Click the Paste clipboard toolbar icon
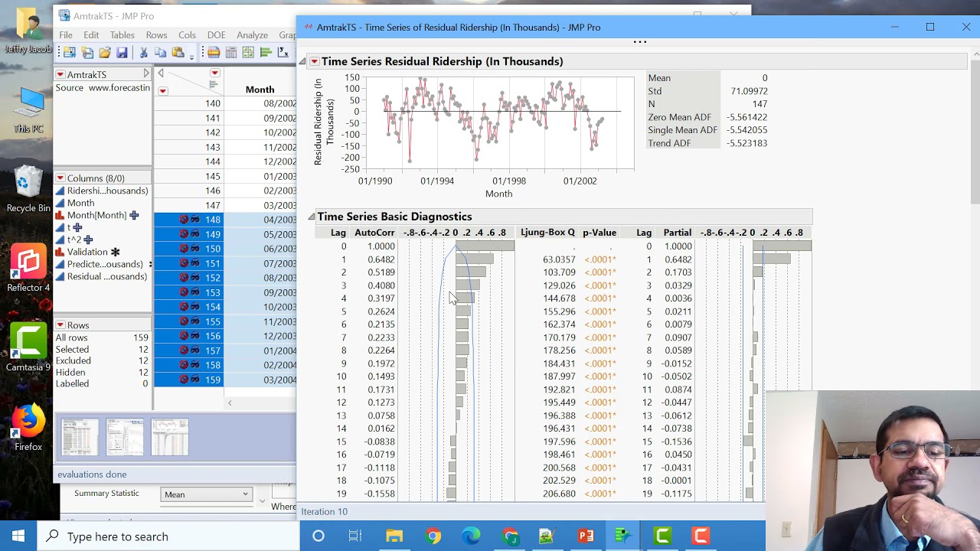The width and height of the screenshot is (980, 551). (x=178, y=53)
